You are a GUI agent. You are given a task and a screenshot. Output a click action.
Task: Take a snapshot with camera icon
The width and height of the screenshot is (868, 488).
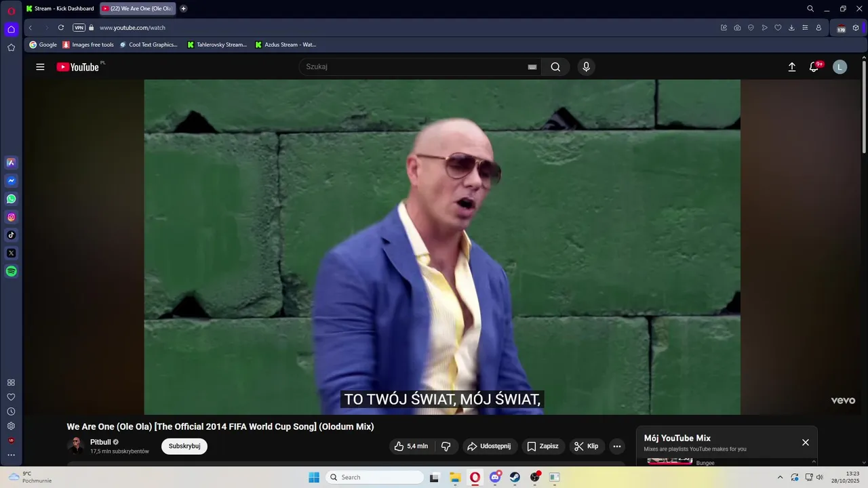(x=737, y=28)
